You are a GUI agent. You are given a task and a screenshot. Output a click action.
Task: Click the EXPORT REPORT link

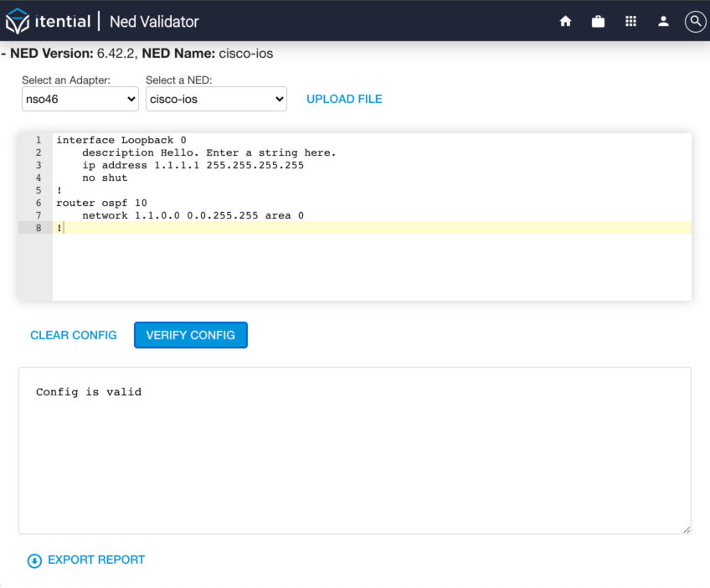click(x=96, y=560)
